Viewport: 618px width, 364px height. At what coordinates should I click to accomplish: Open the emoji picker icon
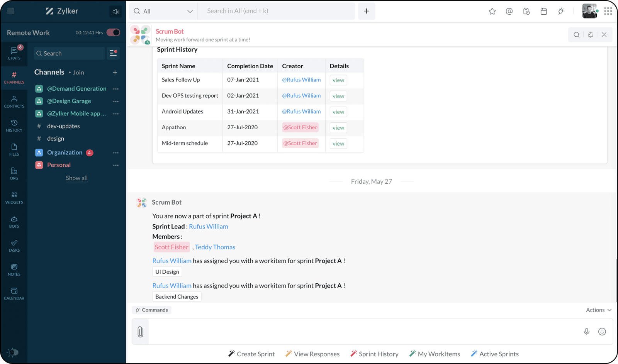(602, 332)
